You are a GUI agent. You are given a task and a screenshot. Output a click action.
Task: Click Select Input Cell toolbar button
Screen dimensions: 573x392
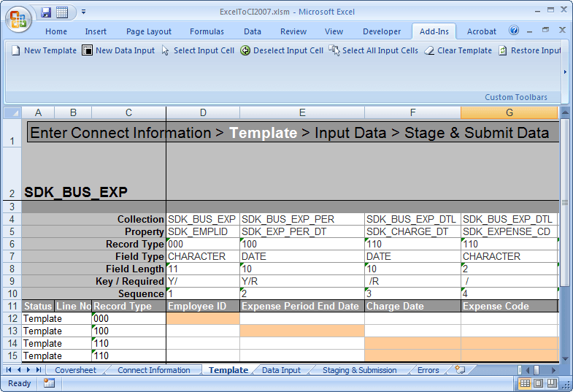198,50
